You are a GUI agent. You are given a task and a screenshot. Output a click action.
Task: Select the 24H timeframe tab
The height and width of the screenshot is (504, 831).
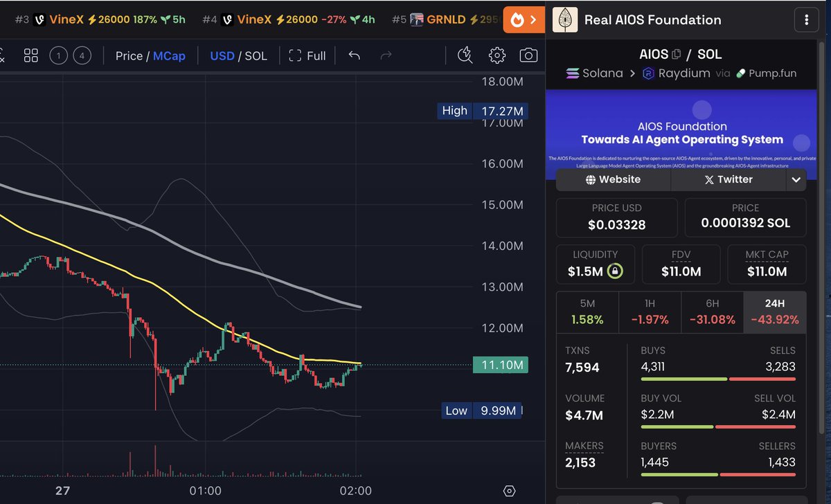[x=774, y=312]
